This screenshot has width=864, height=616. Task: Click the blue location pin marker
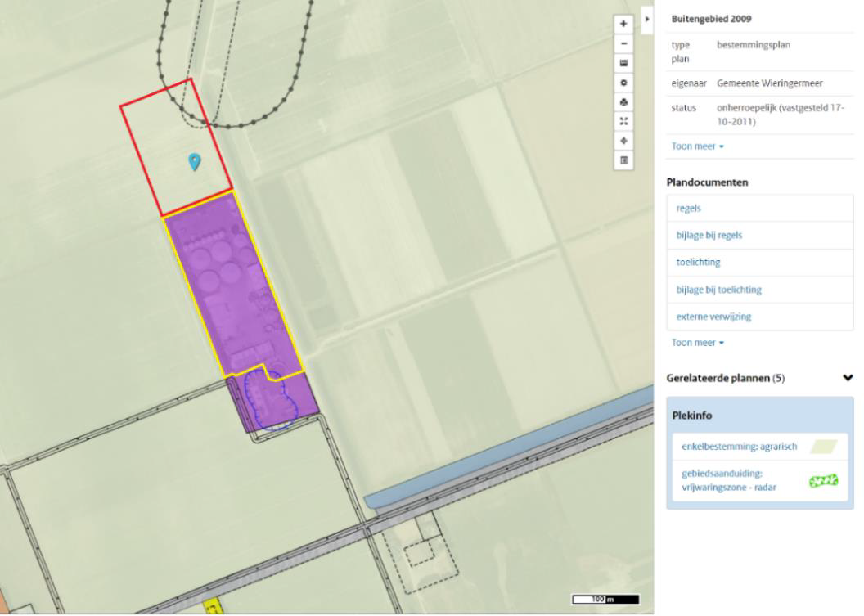pyautogui.click(x=195, y=161)
